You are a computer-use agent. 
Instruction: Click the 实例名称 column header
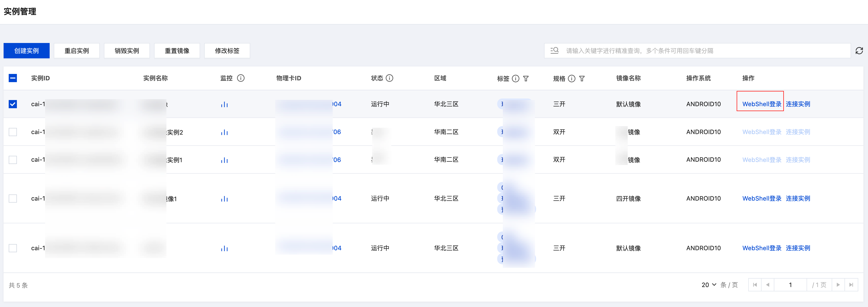pyautogui.click(x=155, y=78)
